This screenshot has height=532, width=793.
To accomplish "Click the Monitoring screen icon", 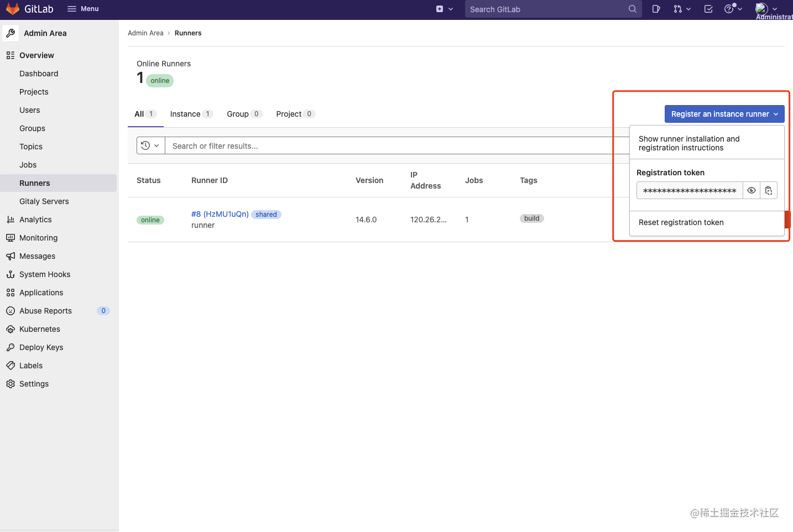I will (11, 238).
